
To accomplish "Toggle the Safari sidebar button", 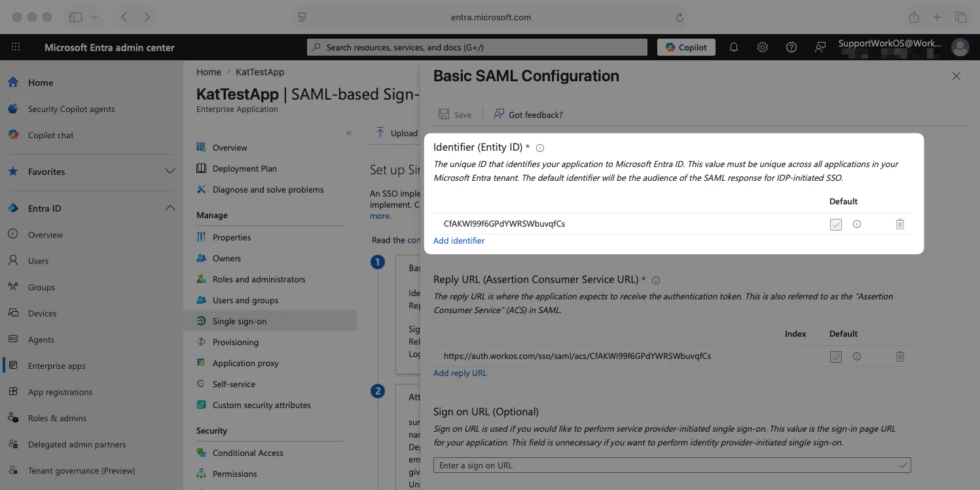I will 76,17.
